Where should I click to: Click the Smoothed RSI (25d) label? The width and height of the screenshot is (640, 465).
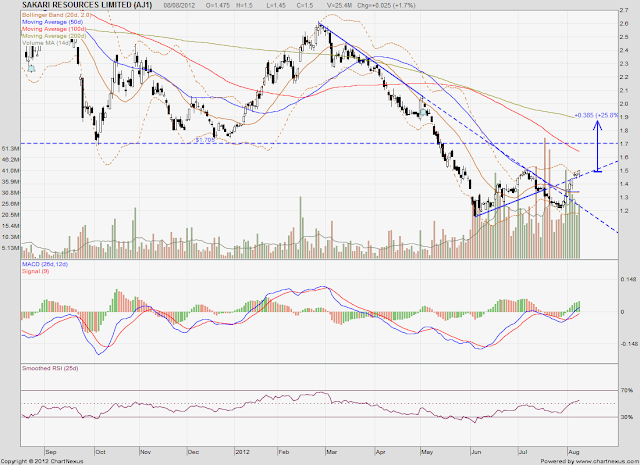point(50,368)
